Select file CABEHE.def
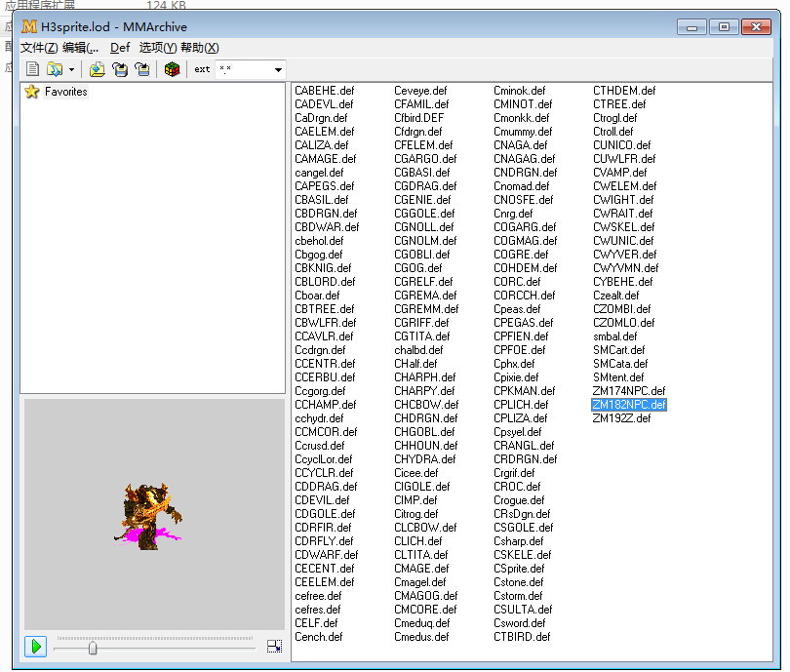790x672 pixels. tap(325, 91)
